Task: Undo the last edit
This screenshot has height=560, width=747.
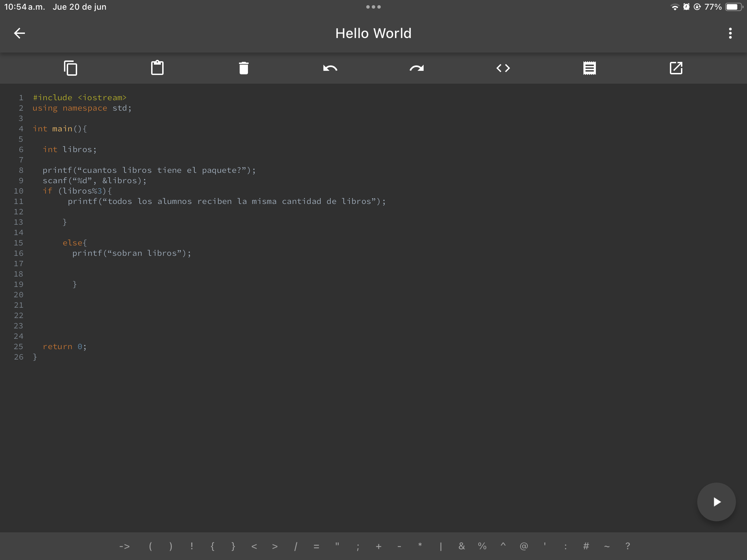Action: coord(330,68)
